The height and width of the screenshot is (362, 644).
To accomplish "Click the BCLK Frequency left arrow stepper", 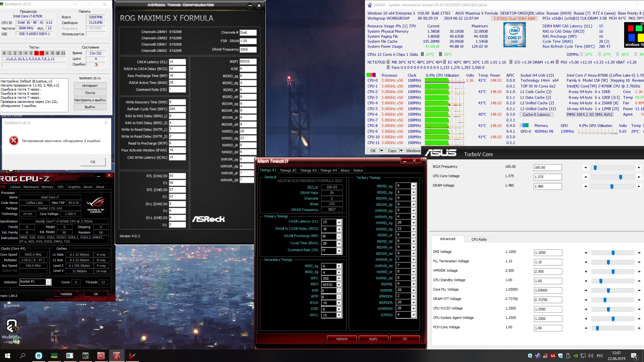I will click(586, 167).
